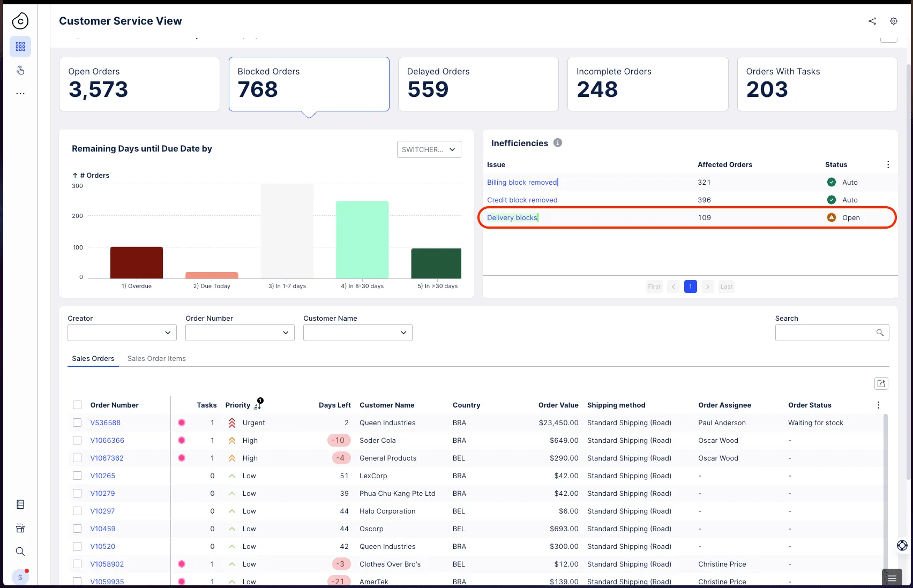The height and width of the screenshot is (588, 913).
Task: Open the help lifebuoy icon
Action: point(902,545)
